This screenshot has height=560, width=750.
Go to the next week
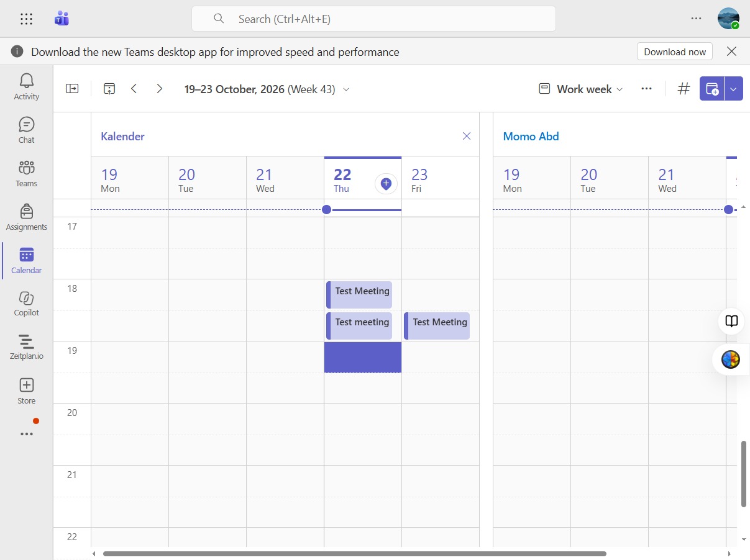click(160, 89)
